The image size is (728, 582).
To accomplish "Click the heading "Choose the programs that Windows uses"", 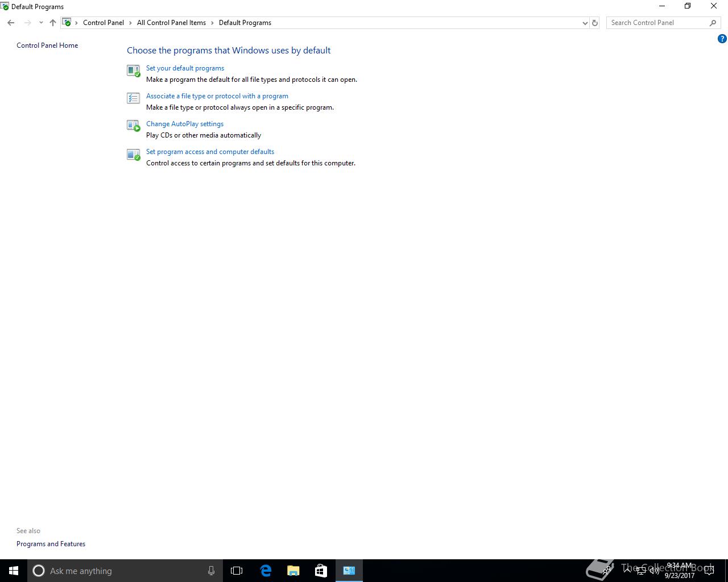I will [x=229, y=51].
